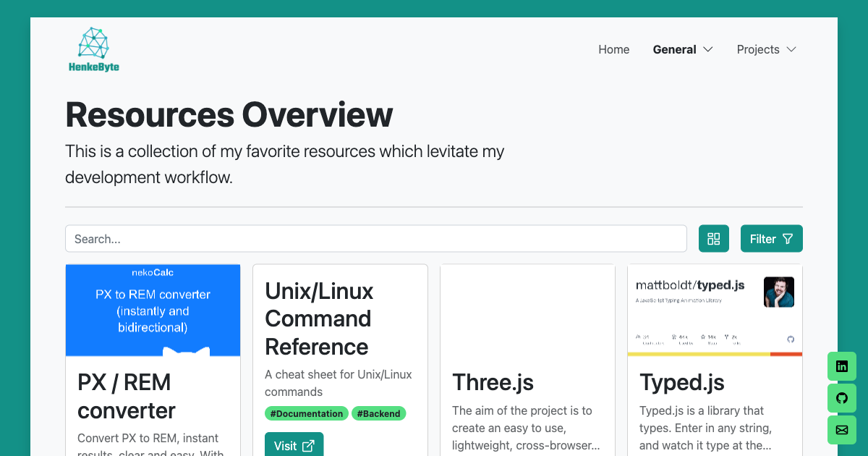Expand the Projects dropdown chevron
The image size is (868, 456).
pos(791,49)
